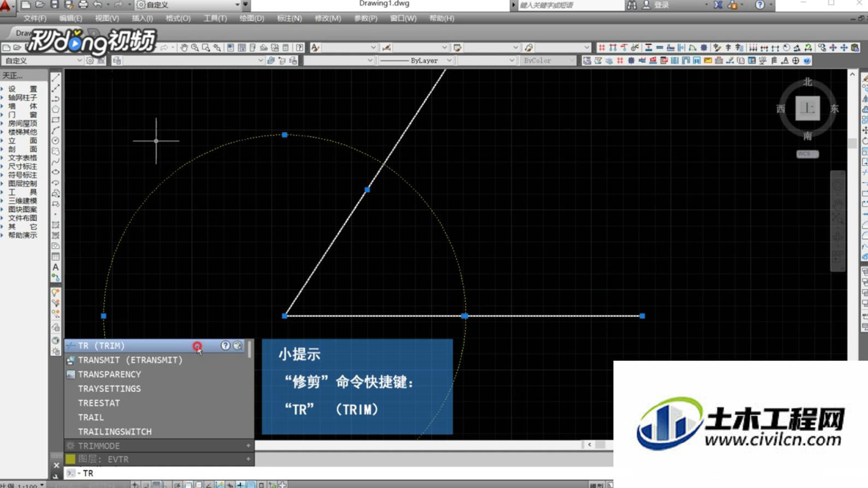Open the color control dropdown left of ByColor

tap(487, 61)
